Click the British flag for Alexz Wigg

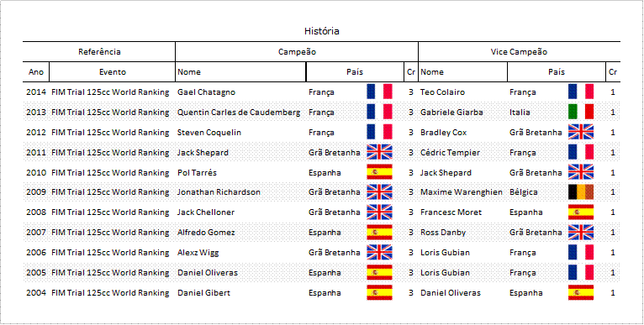(x=379, y=253)
